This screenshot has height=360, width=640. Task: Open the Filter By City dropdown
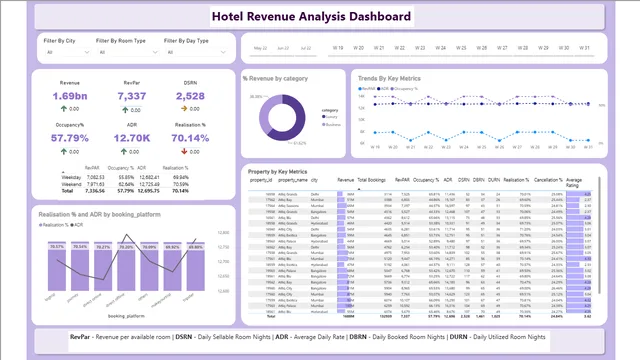tap(67, 52)
